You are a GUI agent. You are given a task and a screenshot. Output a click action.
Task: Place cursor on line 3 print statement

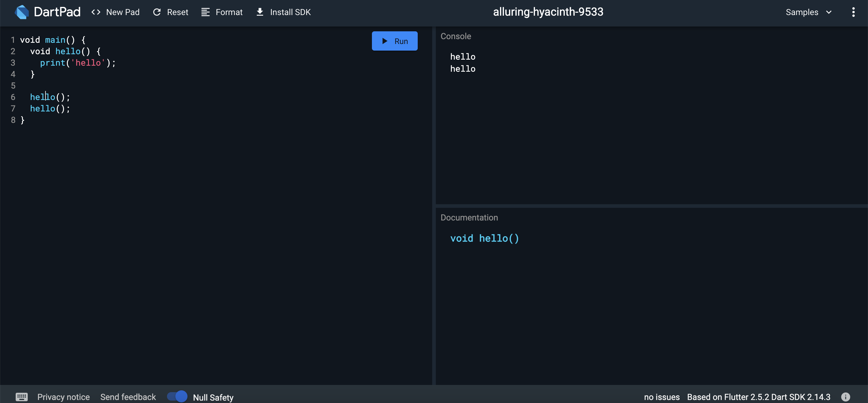77,63
